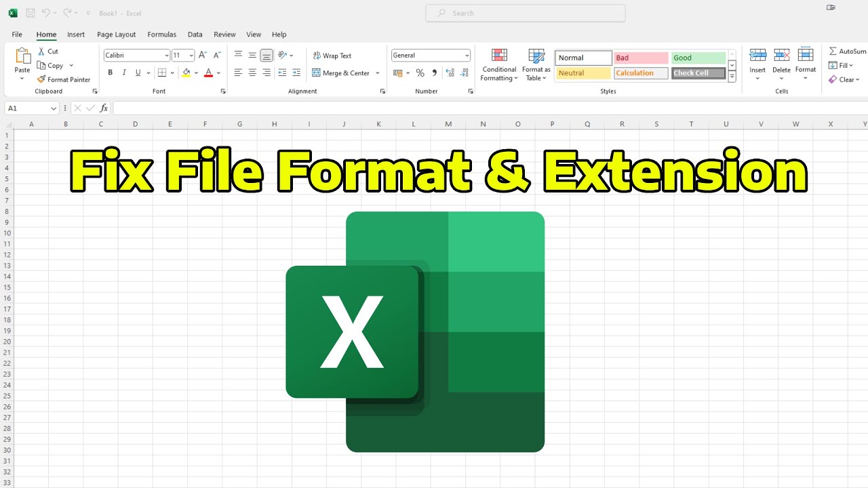Decrease indent in alignment group
868x488 pixels.
(282, 73)
